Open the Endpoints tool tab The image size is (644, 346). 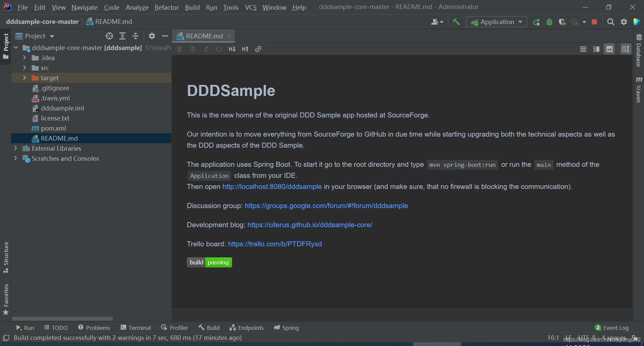[x=247, y=328]
